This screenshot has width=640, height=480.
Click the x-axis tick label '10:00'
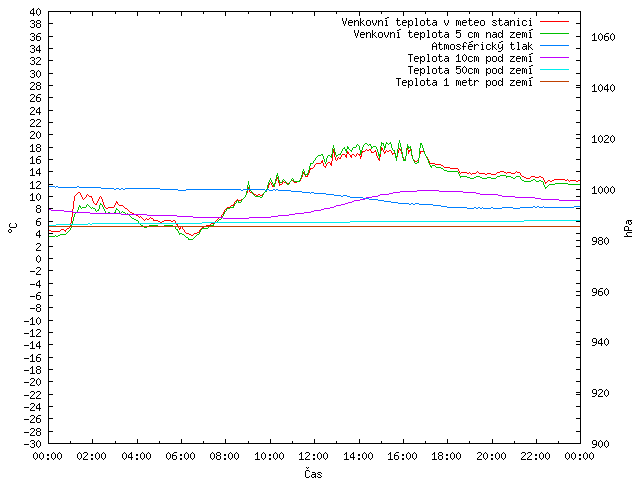[269, 456]
